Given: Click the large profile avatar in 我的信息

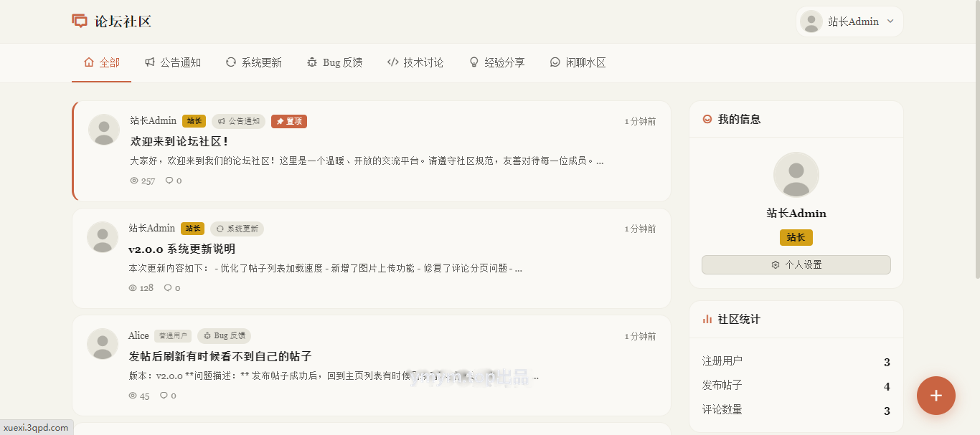Looking at the screenshot, I should [796, 175].
